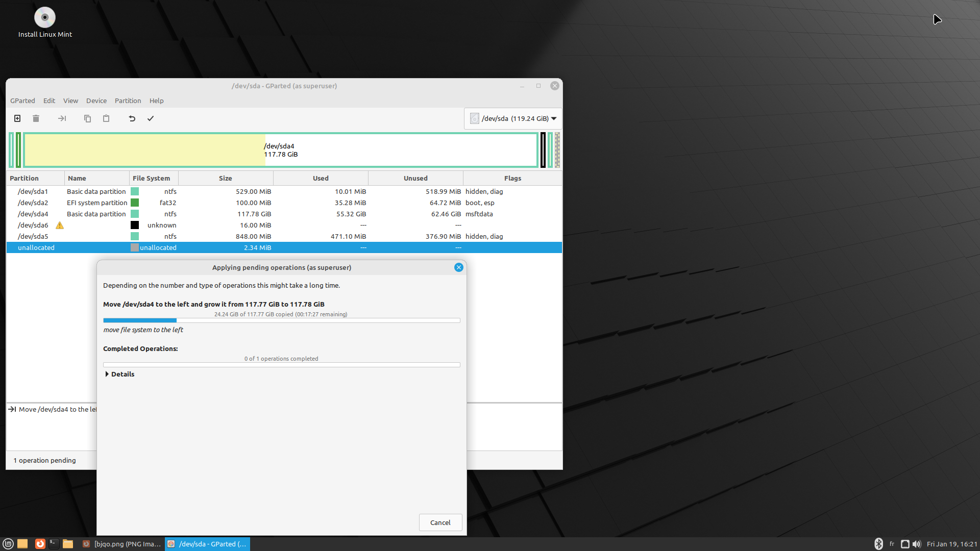This screenshot has width=980, height=551.
Task: Open the /dev/sda device selector dropdown
Action: (513, 118)
